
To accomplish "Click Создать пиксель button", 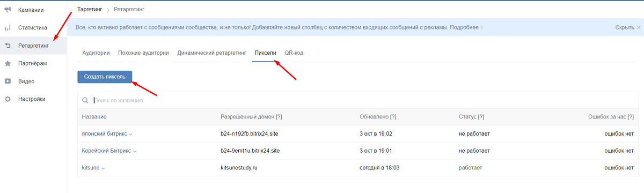I will (105, 77).
